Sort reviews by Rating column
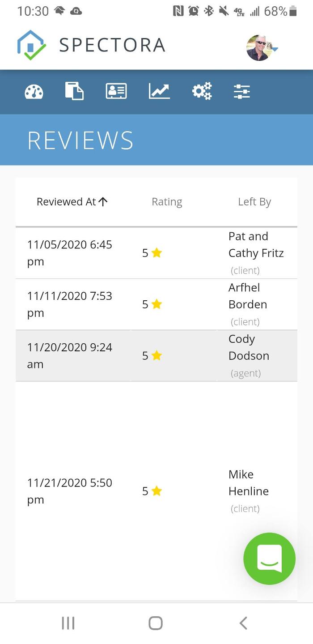 [x=167, y=202]
